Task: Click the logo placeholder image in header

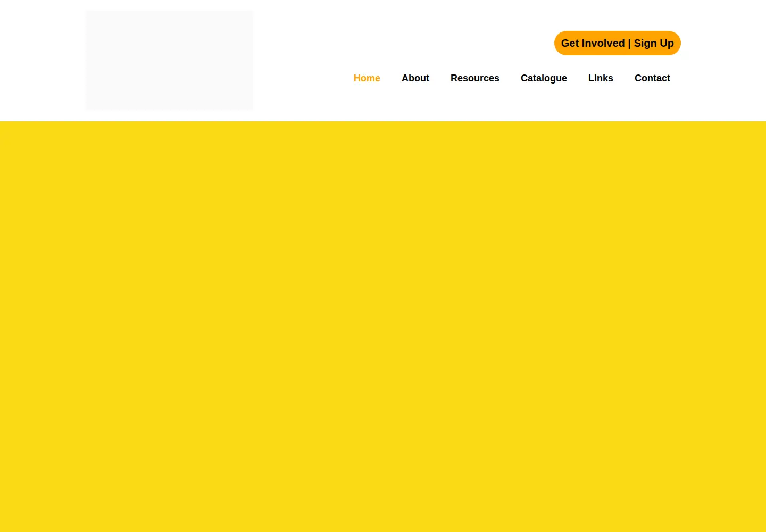Action: 169,60
